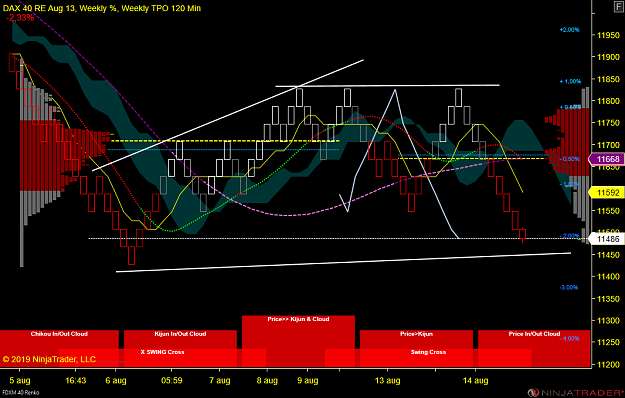The height and width of the screenshot is (398, 625).
Task: Click the -3.00% level label
Action: pos(569,287)
